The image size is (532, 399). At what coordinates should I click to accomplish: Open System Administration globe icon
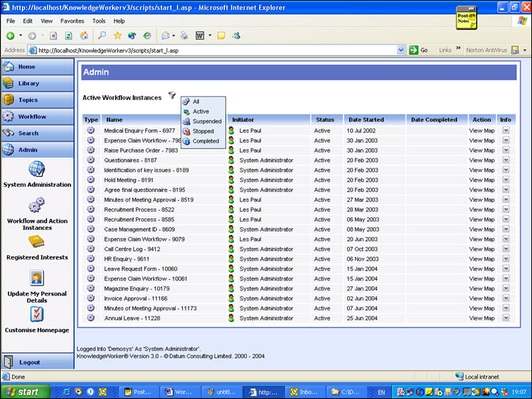pos(37,168)
